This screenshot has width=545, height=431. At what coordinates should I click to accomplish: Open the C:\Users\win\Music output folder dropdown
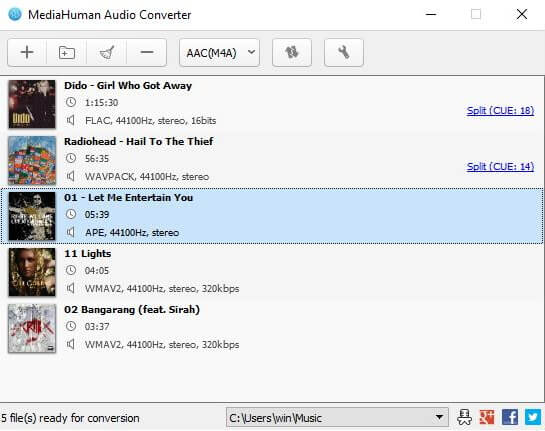[337, 417]
